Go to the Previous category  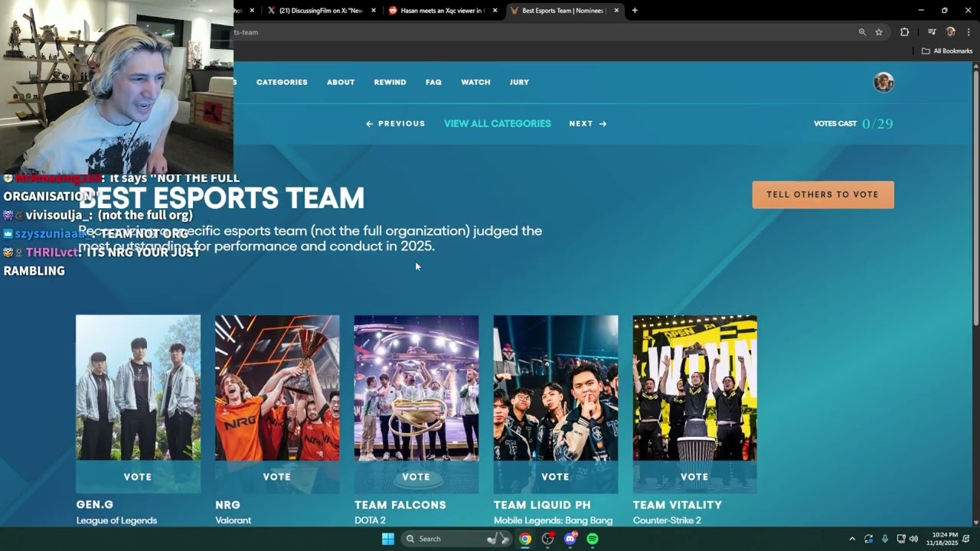click(x=395, y=124)
